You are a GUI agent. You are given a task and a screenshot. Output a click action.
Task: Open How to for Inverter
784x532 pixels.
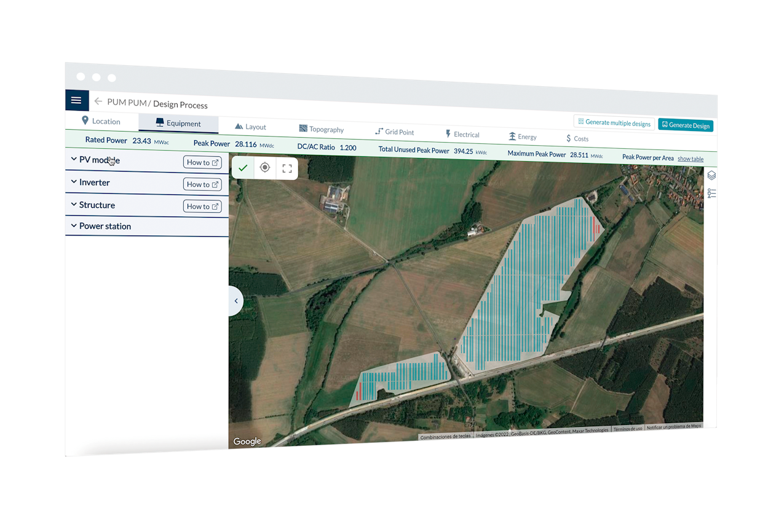pos(202,184)
